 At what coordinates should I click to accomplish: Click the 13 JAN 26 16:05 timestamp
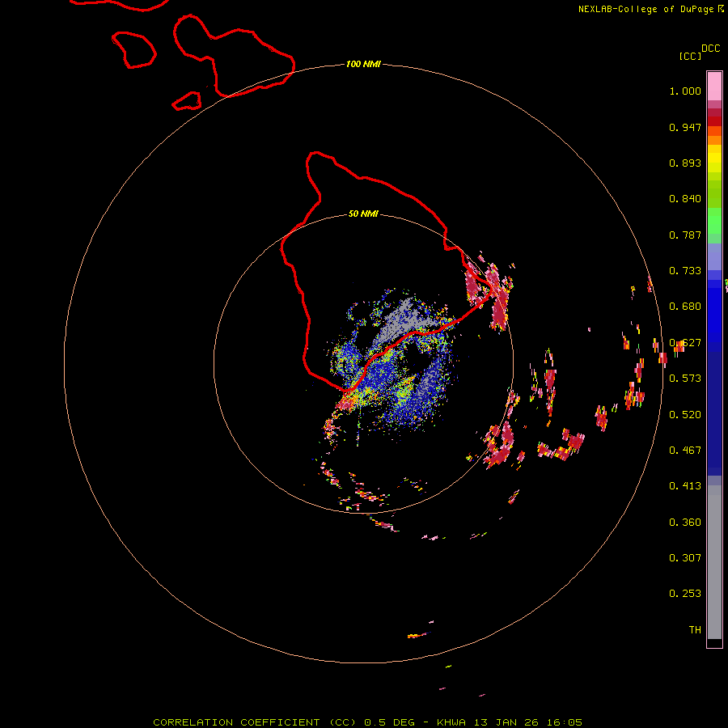528,722
